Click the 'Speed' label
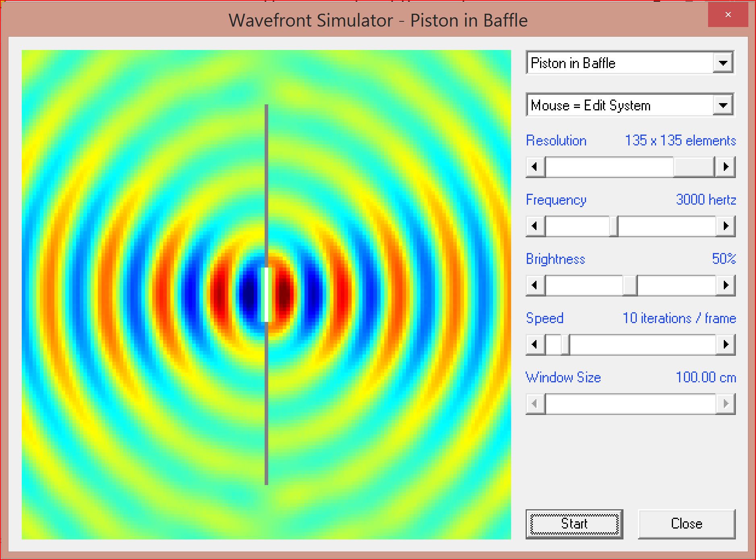The image size is (756, 560). pos(545,319)
